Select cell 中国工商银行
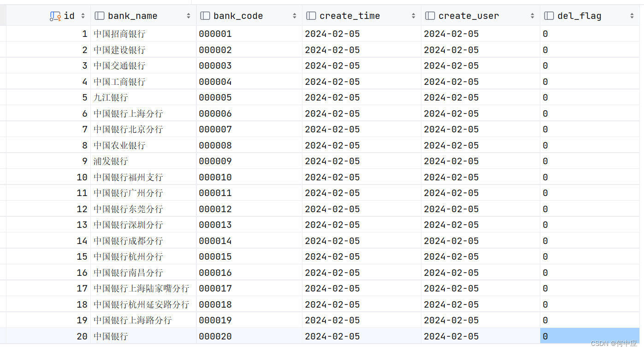 click(143, 82)
